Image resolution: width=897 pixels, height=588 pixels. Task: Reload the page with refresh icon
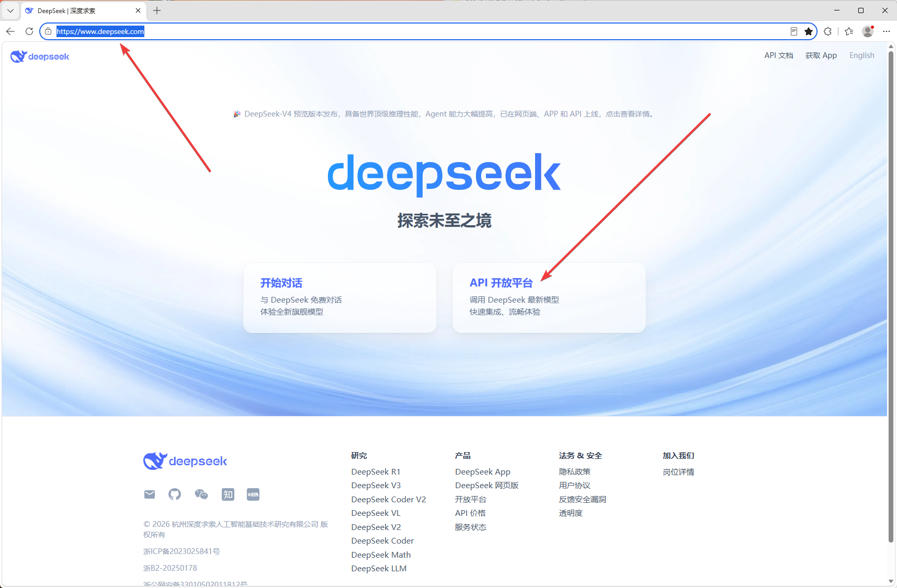click(29, 31)
